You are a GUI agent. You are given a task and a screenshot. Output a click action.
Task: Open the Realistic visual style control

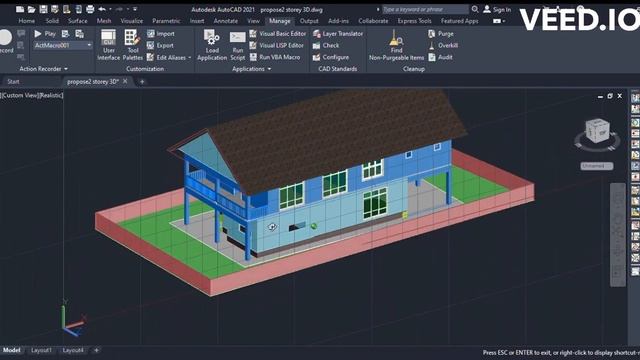51,95
